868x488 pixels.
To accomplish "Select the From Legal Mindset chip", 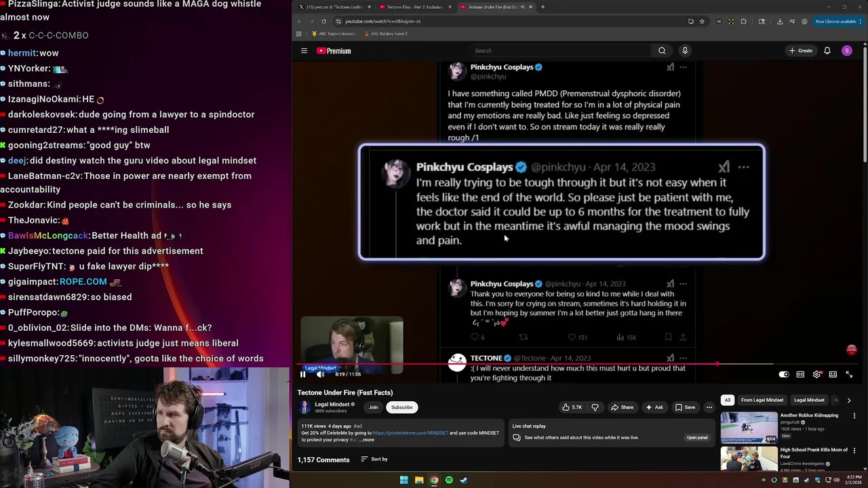I will tap(762, 400).
